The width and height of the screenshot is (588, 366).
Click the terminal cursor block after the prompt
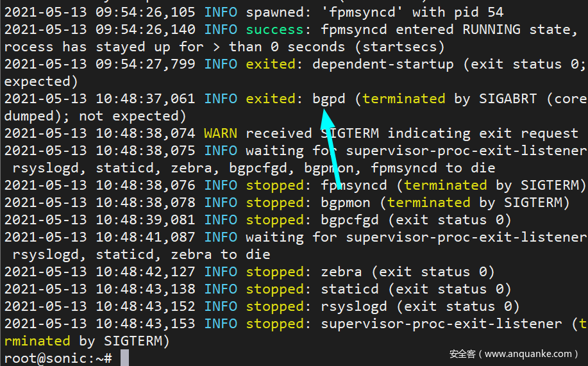(124, 358)
